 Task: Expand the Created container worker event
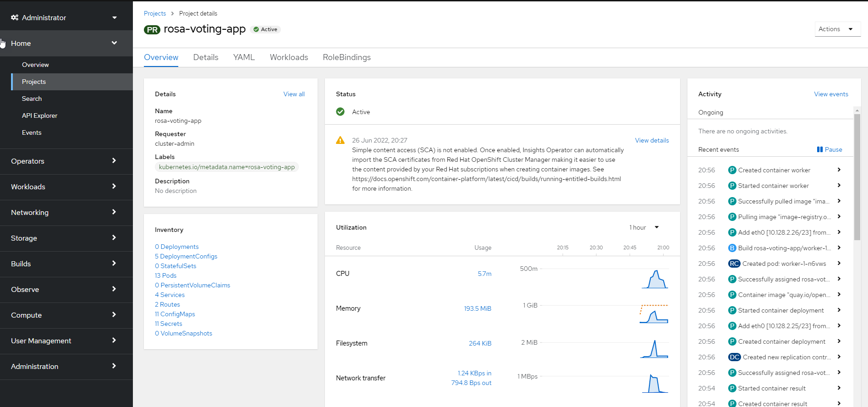[839, 170]
